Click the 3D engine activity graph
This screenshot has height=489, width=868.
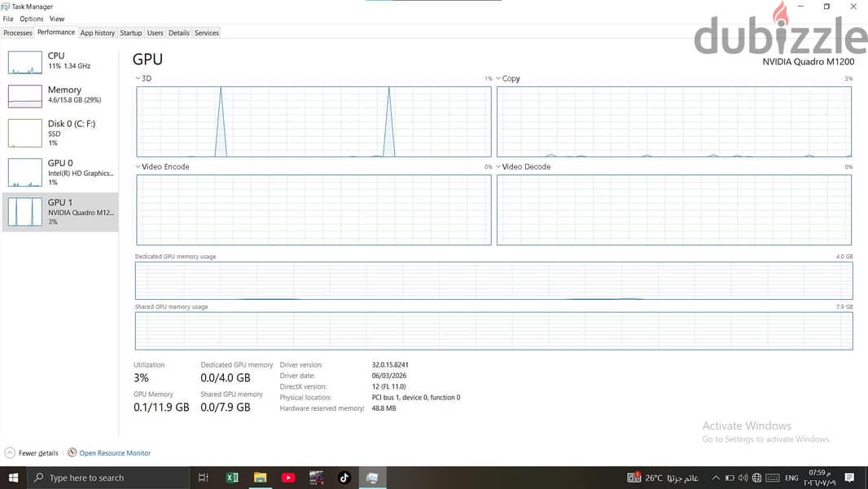click(x=313, y=121)
